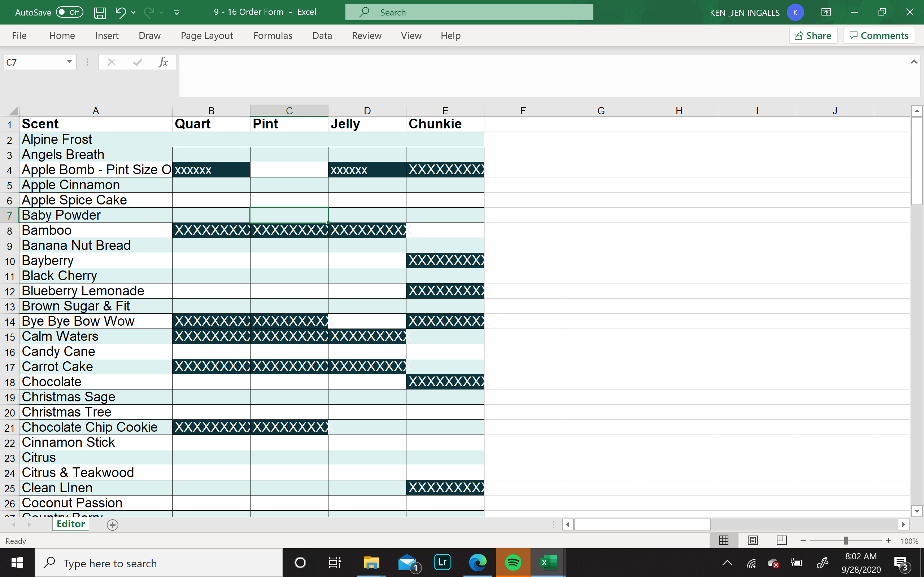Viewport: 924px width, 577px height.
Task: Click the Insert Function fx icon
Action: (x=164, y=62)
